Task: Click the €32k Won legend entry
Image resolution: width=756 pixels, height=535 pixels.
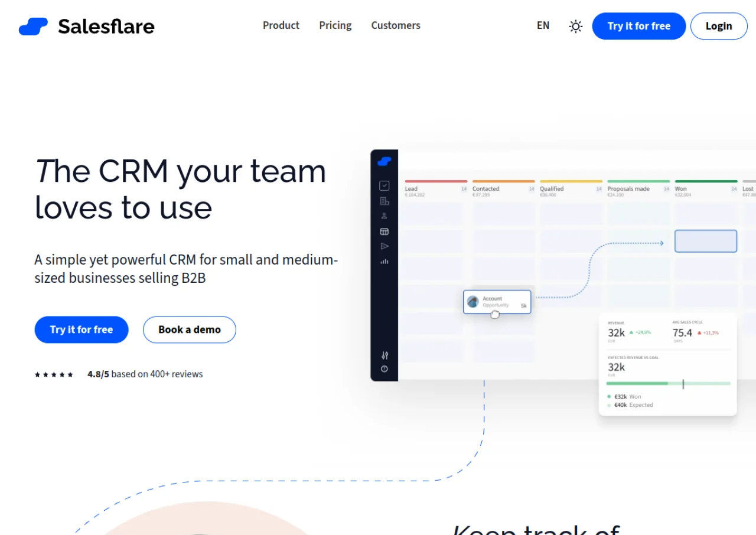Action: (624, 397)
